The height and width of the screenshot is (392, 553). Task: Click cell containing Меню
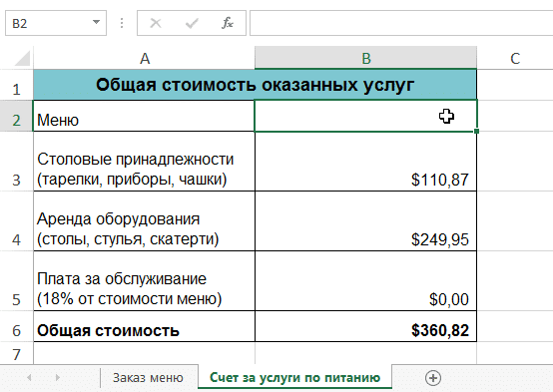(144, 116)
